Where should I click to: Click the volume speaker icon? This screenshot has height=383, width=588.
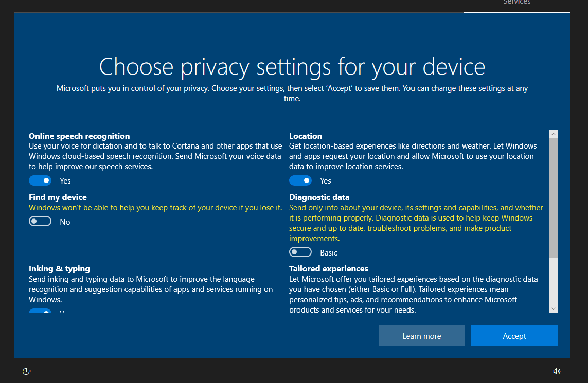(x=557, y=371)
